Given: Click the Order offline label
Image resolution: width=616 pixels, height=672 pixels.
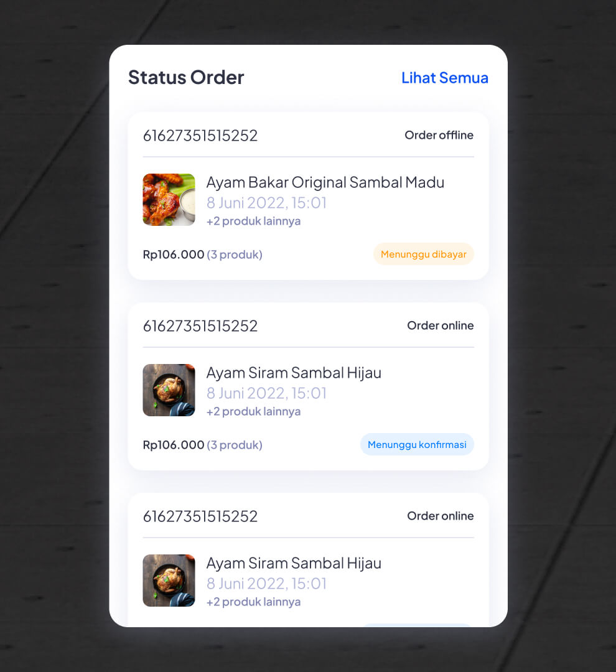Looking at the screenshot, I should click(439, 136).
